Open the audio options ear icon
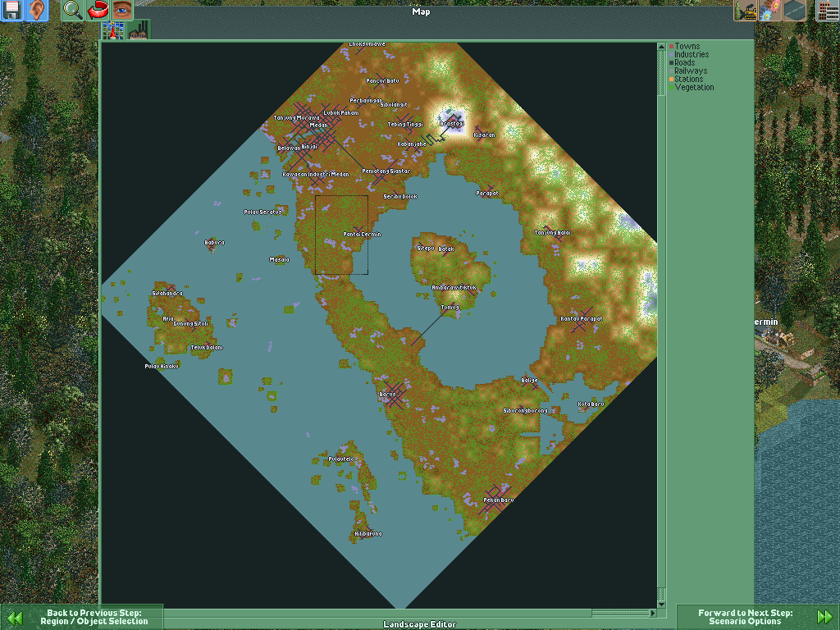 click(36, 10)
